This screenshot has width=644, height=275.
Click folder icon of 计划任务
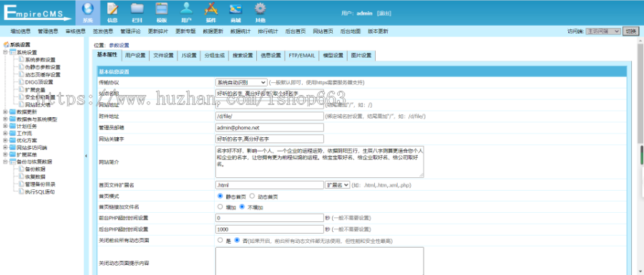point(13,126)
